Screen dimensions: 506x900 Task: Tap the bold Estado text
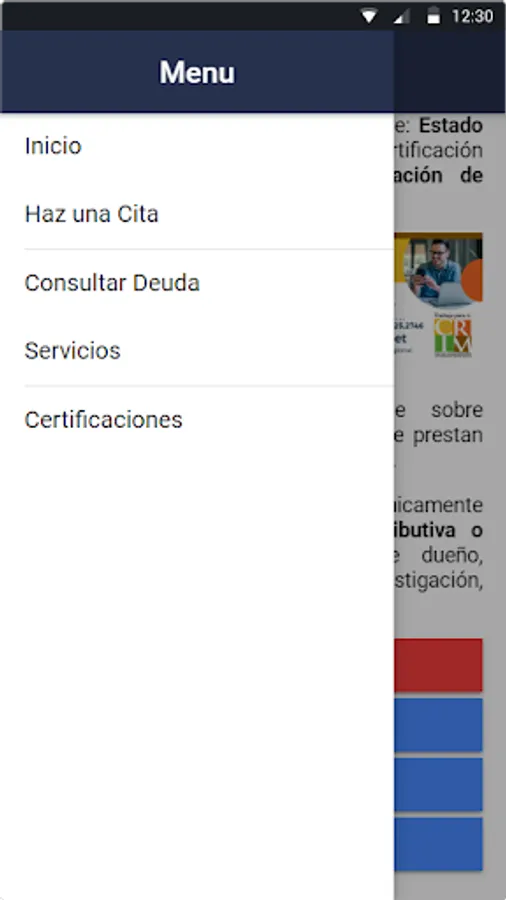coord(450,125)
